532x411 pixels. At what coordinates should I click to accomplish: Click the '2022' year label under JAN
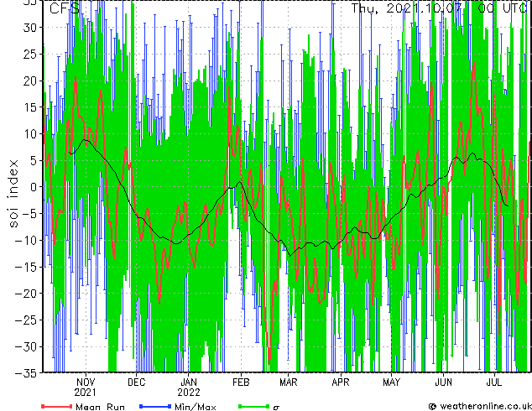tap(189, 393)
